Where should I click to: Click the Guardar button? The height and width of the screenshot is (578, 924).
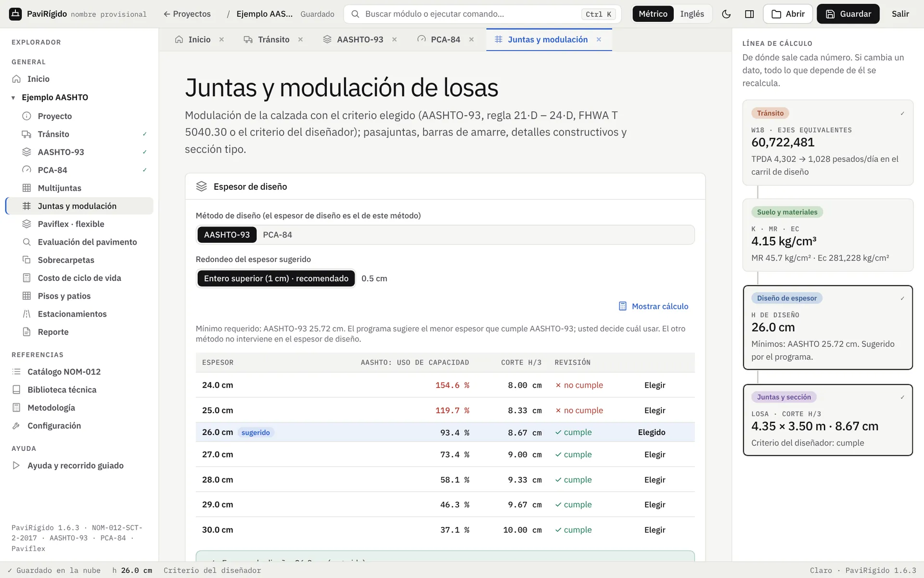tap(848, 14)
